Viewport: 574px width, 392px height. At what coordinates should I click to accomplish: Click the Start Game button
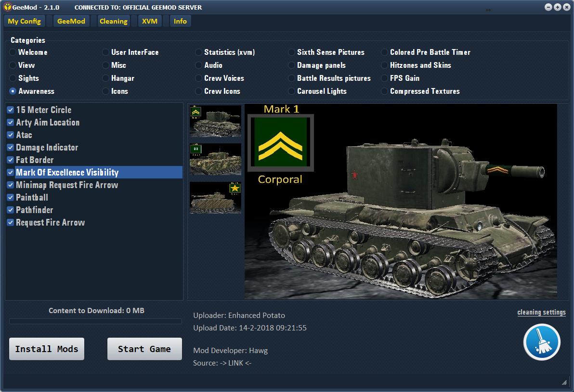coord(144,349)
